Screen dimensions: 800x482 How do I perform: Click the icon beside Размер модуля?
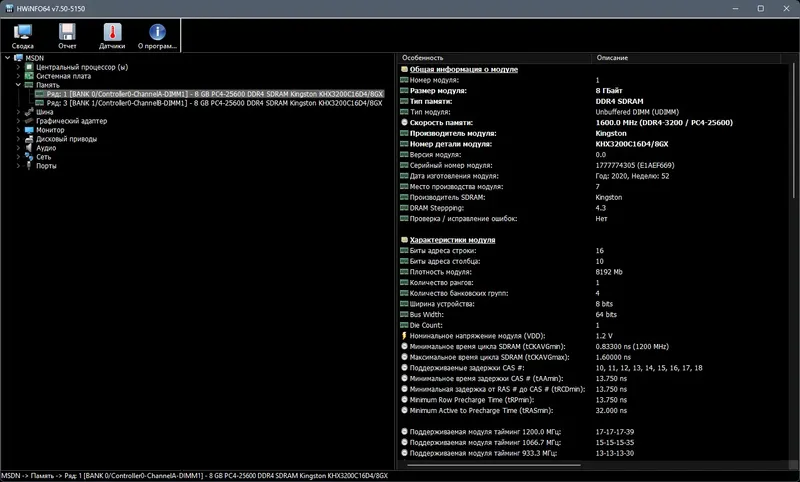click(404, 91)
